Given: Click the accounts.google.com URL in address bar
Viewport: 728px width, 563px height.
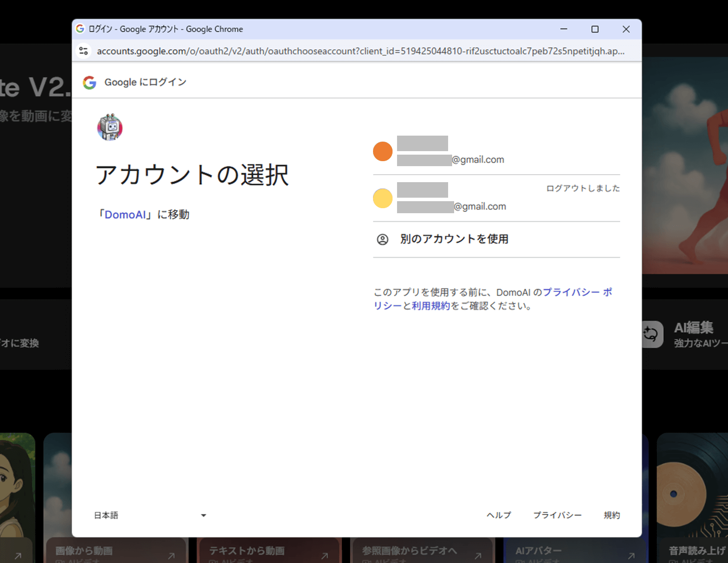Looking at the screenshot, I should tap(360, 51).
